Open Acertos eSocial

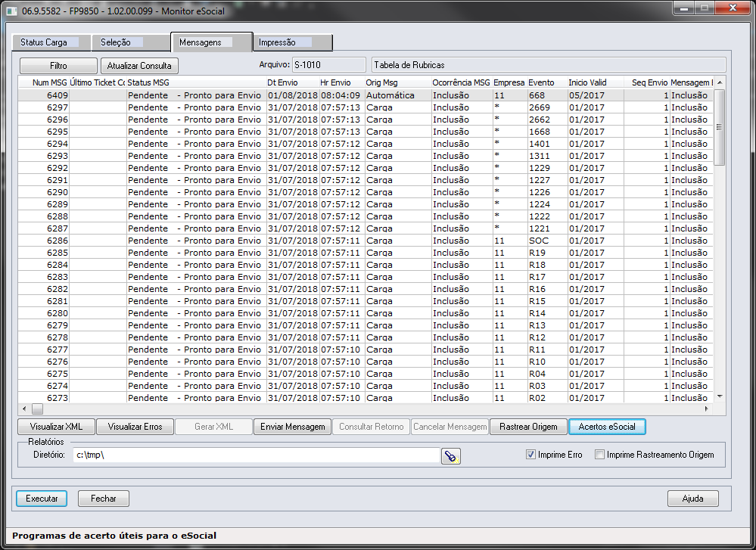coord(607,427)
